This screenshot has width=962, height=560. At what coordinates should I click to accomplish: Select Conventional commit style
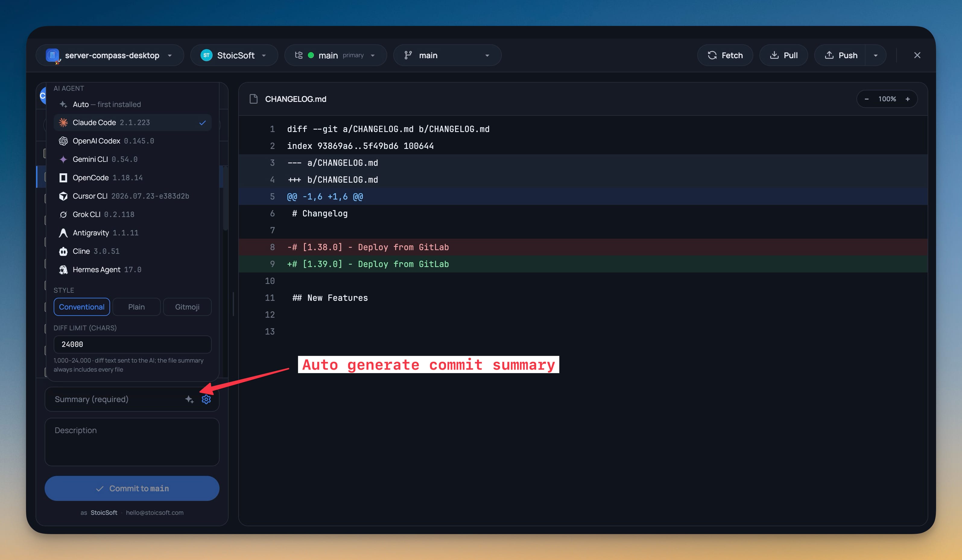coord(82,307)
